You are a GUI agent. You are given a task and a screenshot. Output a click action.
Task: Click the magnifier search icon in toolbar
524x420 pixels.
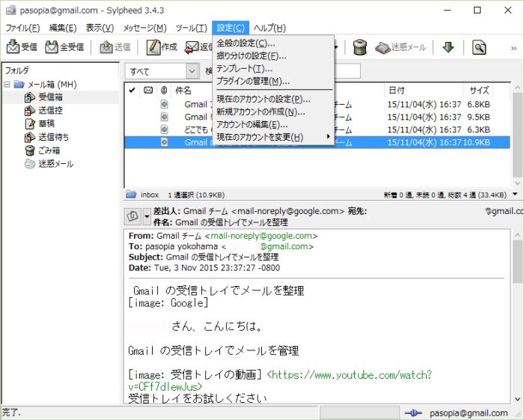click(x=479, y=47)
